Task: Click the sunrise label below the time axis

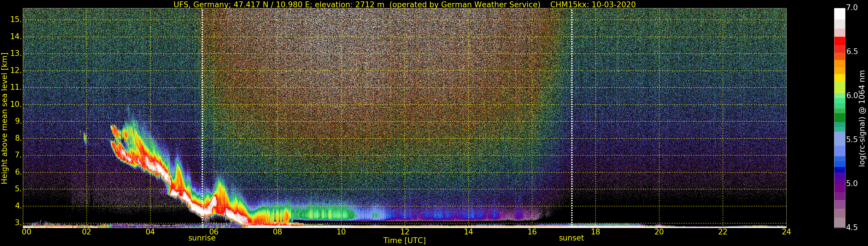Action: pyautogui.click(x=202, y=238)
